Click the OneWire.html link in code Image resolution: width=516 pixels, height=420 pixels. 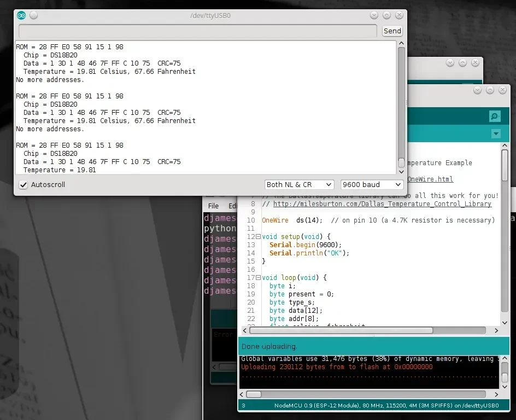430,179
